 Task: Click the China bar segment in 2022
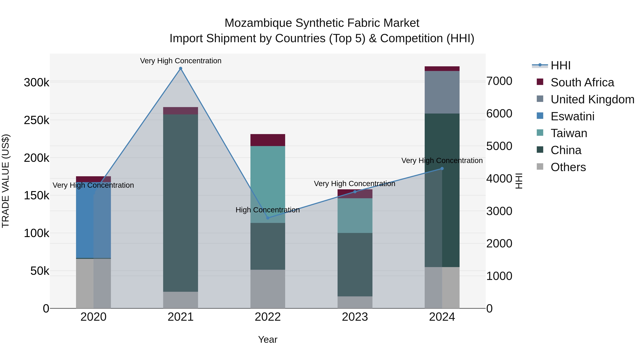268,246
